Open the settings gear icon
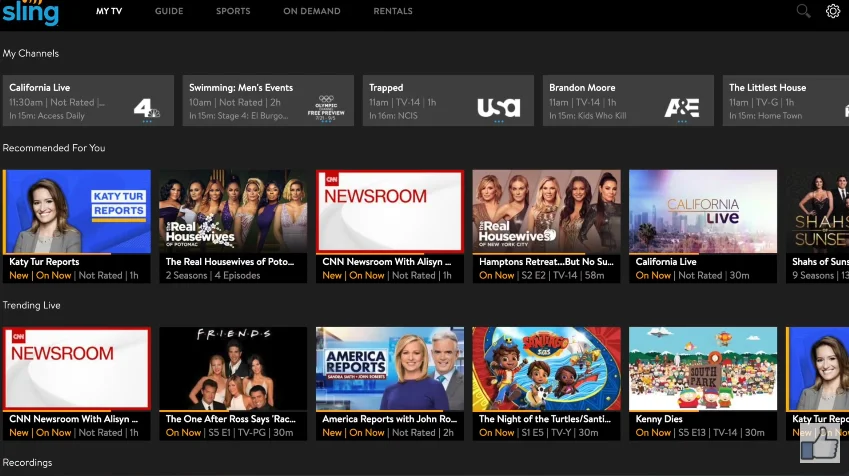The height and width of the screenshot is (476, 849). tap(833, 11)
